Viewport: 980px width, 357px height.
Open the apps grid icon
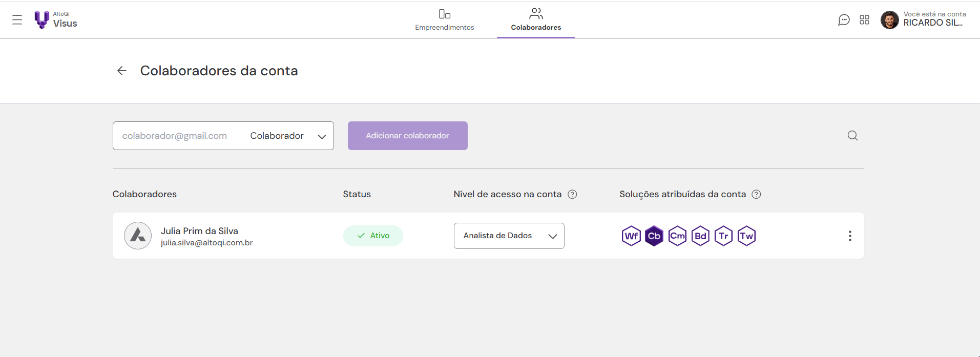pos(865,20)
